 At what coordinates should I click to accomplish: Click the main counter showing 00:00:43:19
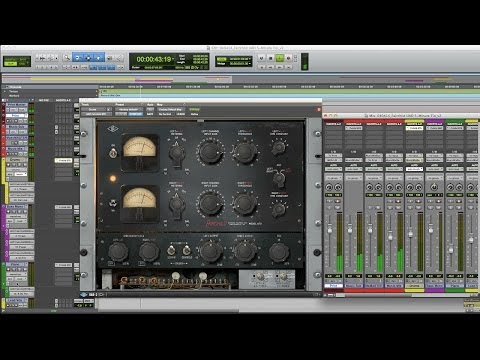coord(154,59)
